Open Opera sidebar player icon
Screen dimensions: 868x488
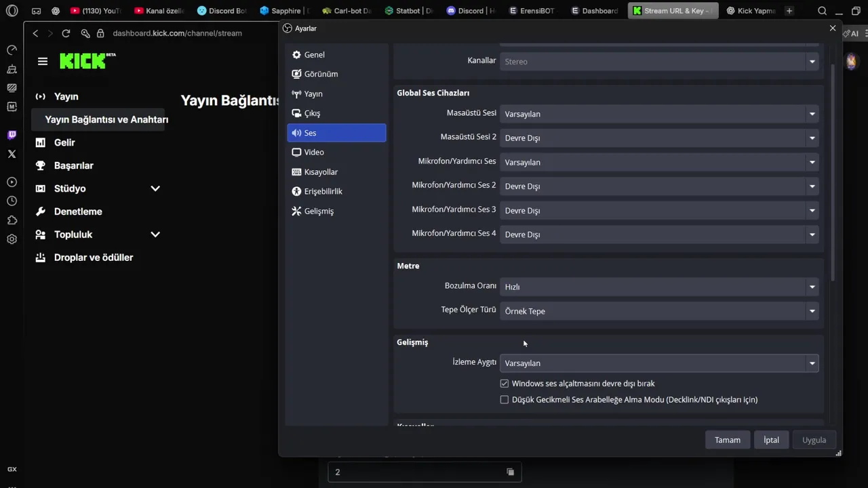pos(12,182)
